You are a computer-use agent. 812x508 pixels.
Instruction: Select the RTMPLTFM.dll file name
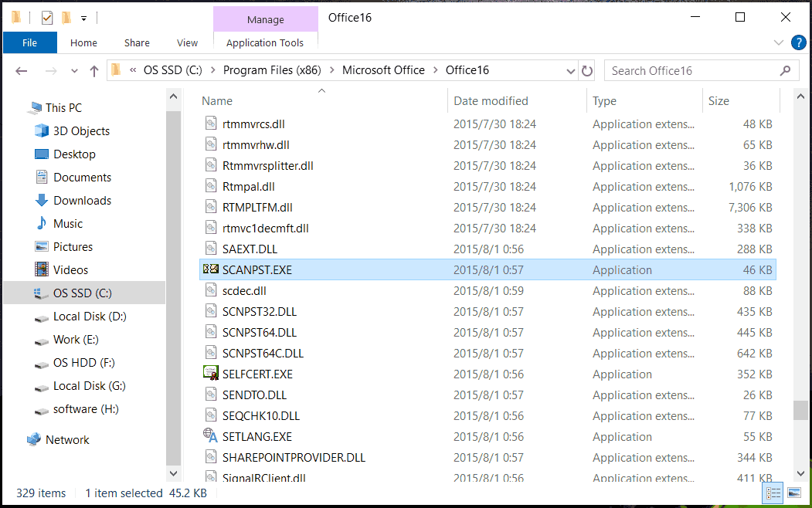(257, 208)
